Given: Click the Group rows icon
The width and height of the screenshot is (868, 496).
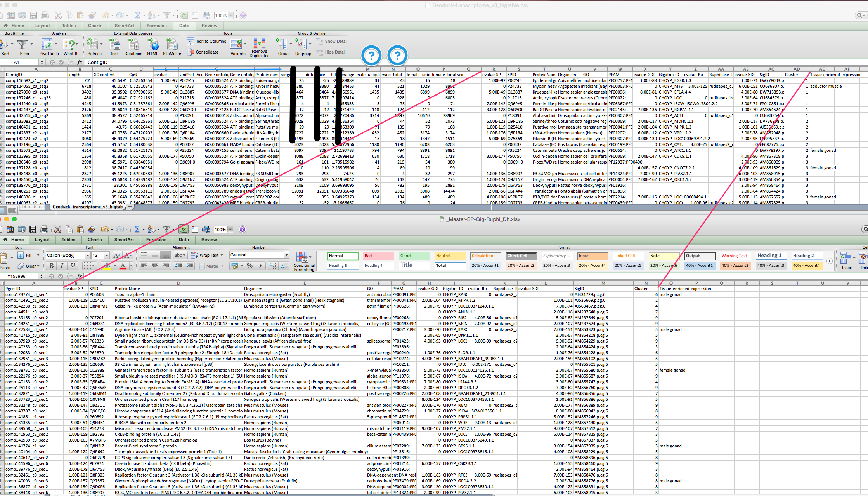Looking at the screenshot, I should tap(282, 44).
